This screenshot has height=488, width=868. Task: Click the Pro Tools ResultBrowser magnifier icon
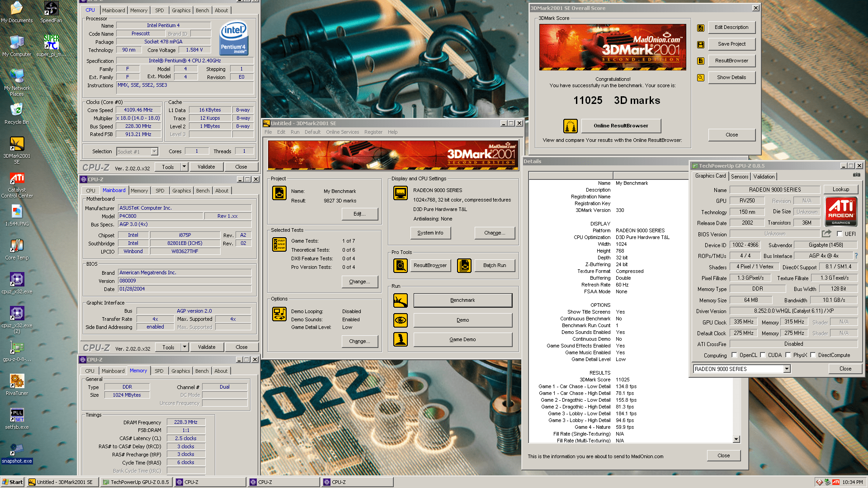[401, 266]
